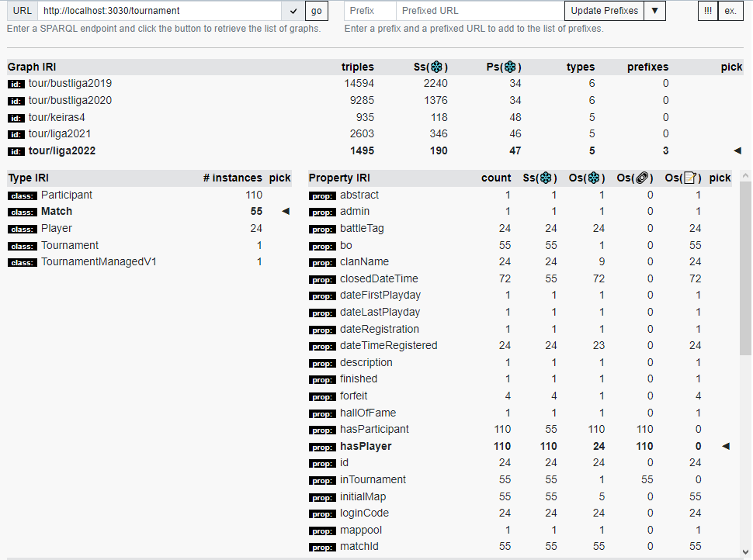Select the initialMap property
The height and width of the screenshot is (560, 753).
(363, 496)
